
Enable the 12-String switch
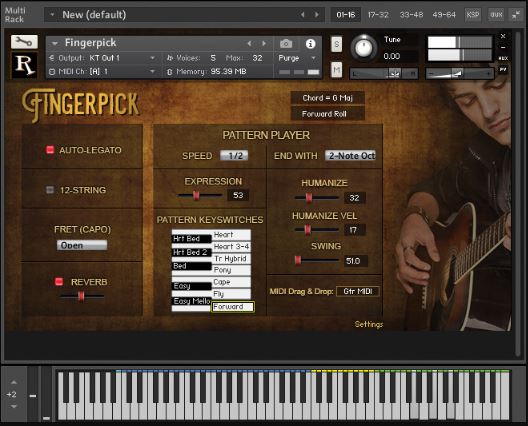point(50,190)
